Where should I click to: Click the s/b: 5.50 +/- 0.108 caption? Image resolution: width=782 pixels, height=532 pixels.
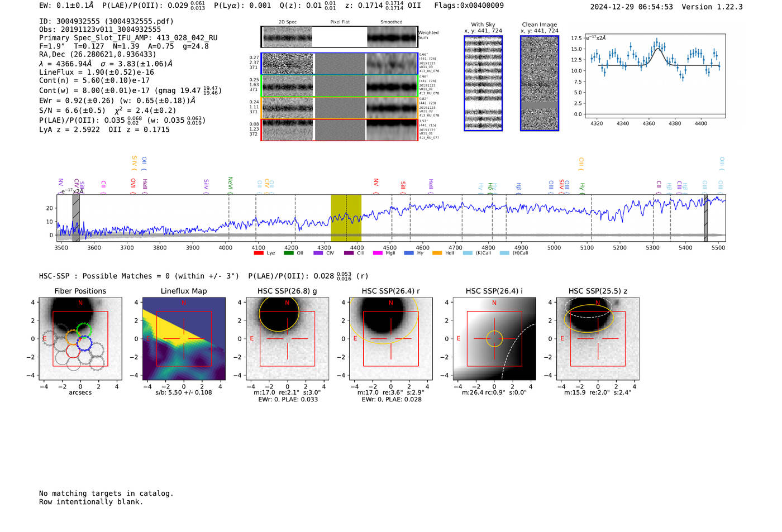coord(184,392)
